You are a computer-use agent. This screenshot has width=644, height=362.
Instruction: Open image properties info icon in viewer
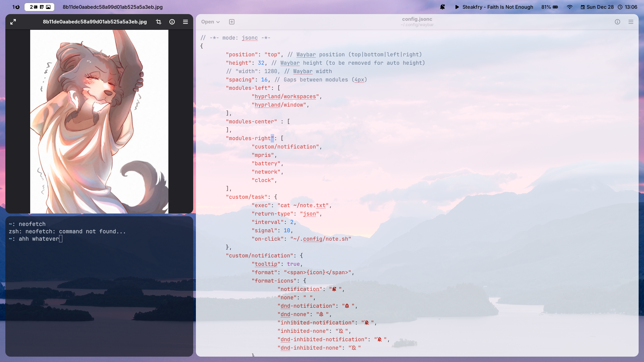click(172, 22)
